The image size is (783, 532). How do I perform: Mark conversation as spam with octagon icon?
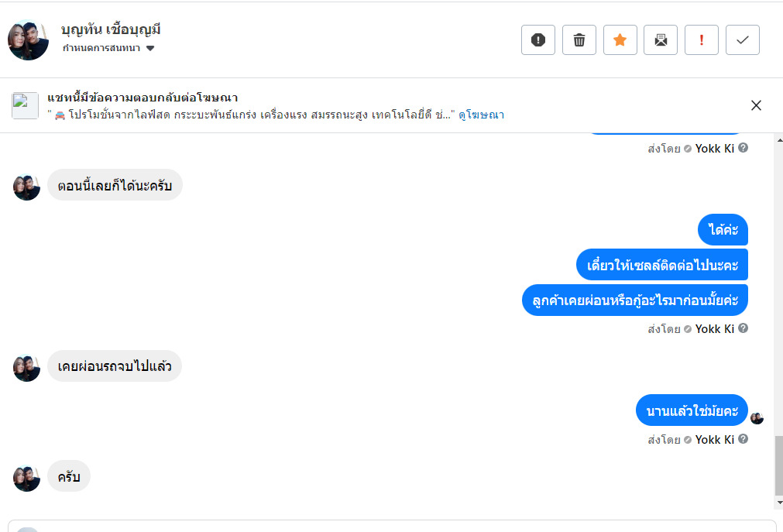[x=538, y=40]
